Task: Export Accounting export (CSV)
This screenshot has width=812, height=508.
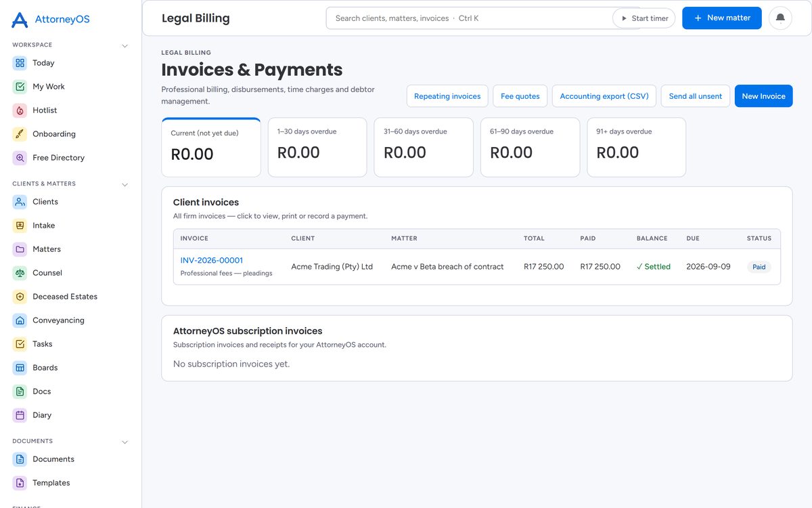Action: point(604,96)
